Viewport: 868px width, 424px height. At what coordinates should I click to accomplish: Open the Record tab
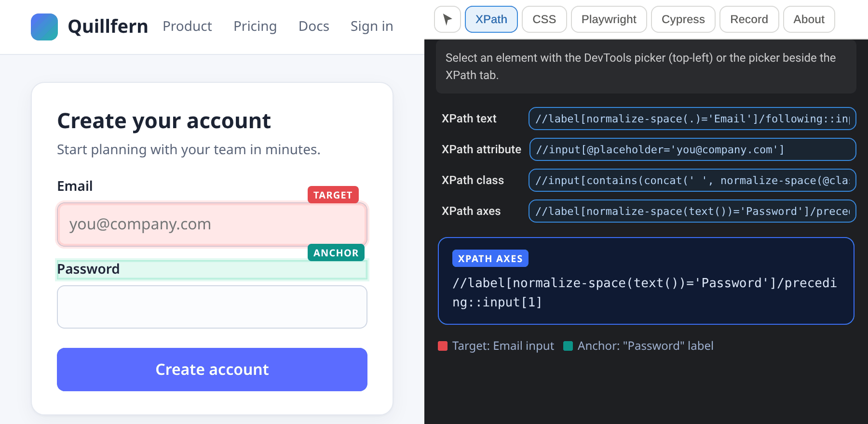tap(749, 19)
